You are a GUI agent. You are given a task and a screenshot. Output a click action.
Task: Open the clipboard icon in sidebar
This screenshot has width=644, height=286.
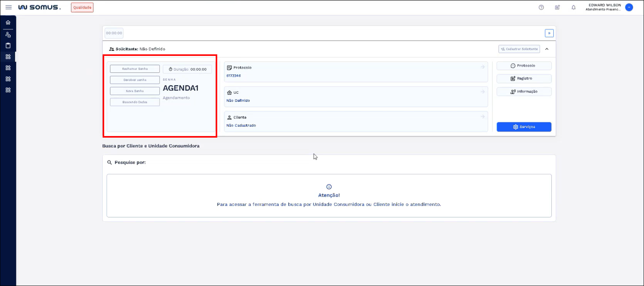point(8,45)
